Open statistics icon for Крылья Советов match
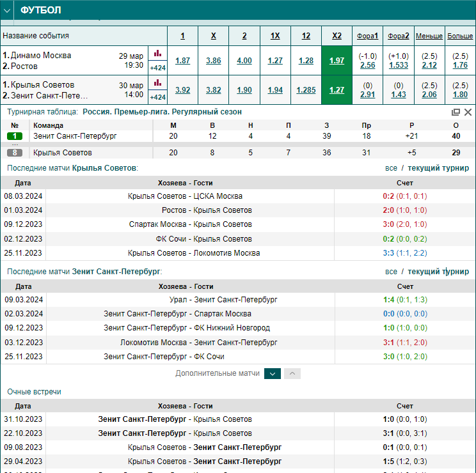The image size is (476, 473). 157,83
